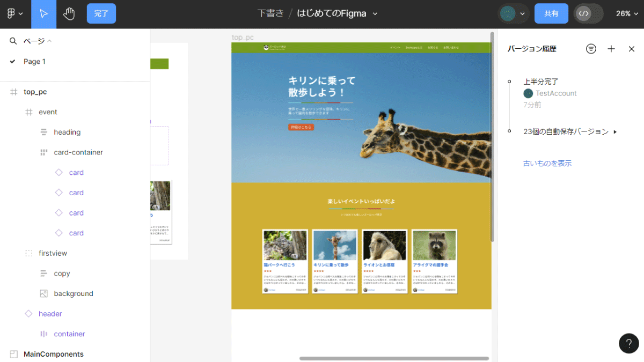Open the help question mark button

point(629,343)
